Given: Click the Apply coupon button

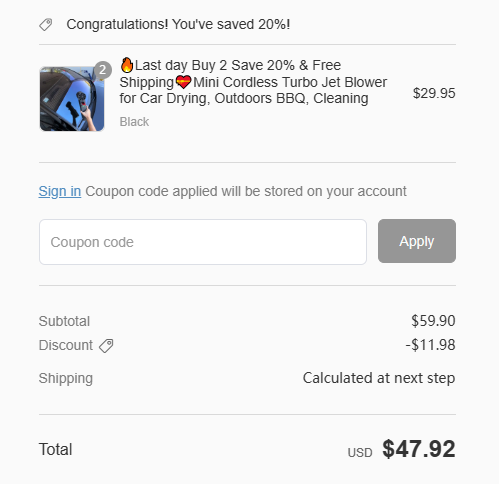Looking at the screenshot, I should tap(417, 241).
